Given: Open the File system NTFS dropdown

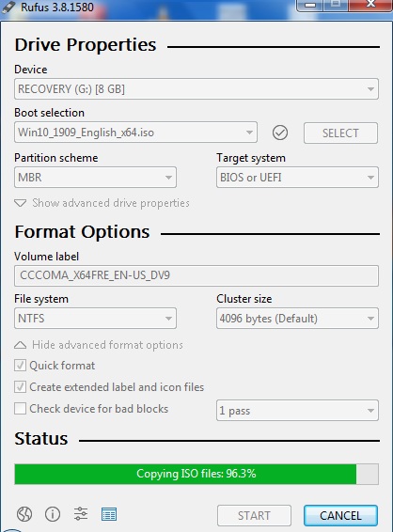Looking at the screenshot, I should pyautogui.click(x=95, y=319).
